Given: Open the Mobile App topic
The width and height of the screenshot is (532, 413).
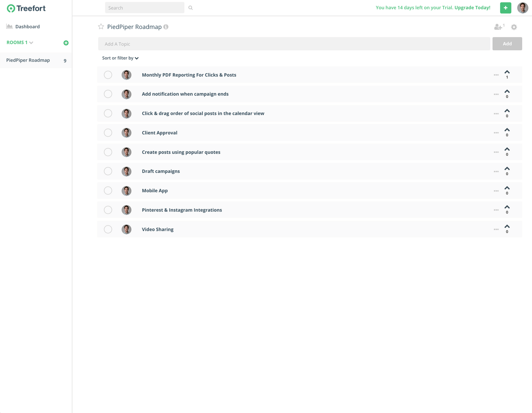Looking at the screenshot, I should 155,191.
